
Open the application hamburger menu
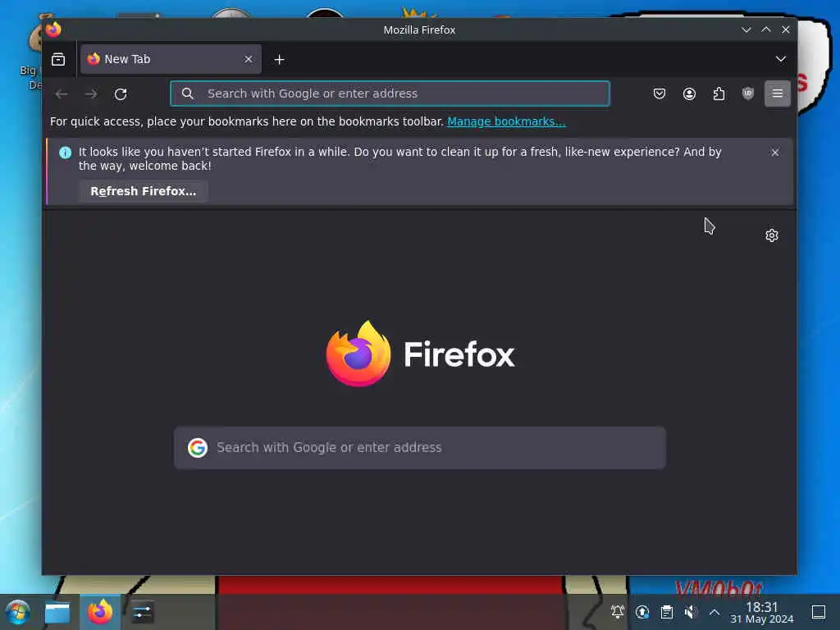click(778, 94)
